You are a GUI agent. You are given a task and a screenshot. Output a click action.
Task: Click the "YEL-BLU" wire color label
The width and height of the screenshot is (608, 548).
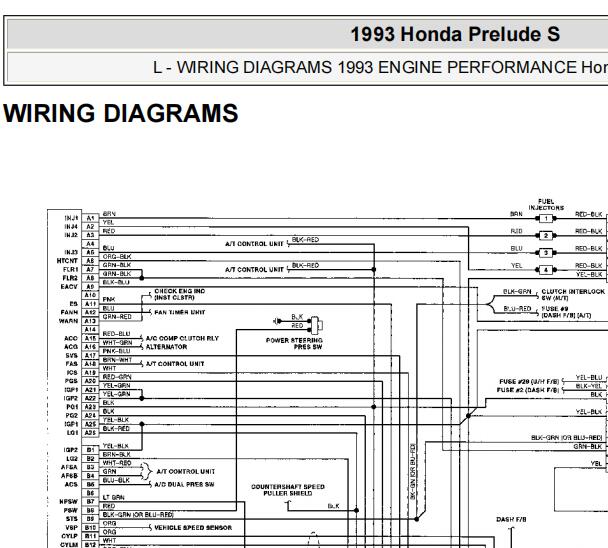point(589,377)
